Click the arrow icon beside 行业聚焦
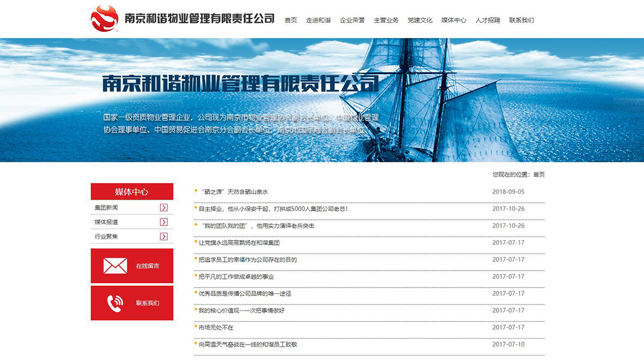 (164, 236)
